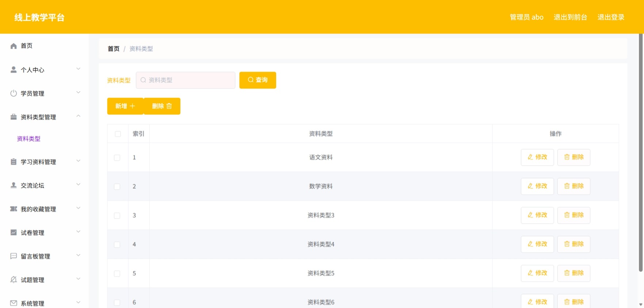Toggle the select-all checkbox in table header

pos(118,134)
